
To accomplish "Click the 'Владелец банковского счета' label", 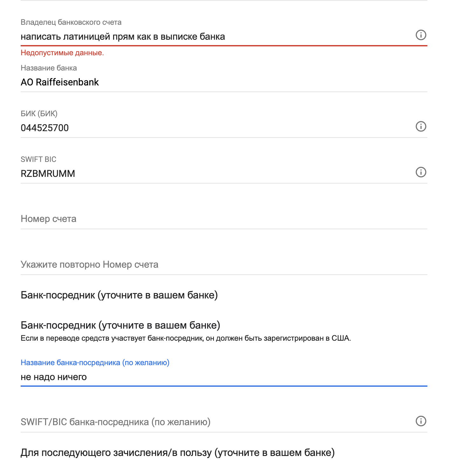I will click(x=71, y=23).
